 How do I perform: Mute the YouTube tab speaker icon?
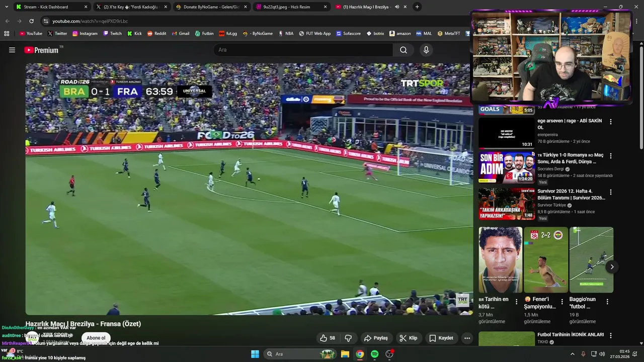[397, 7]
